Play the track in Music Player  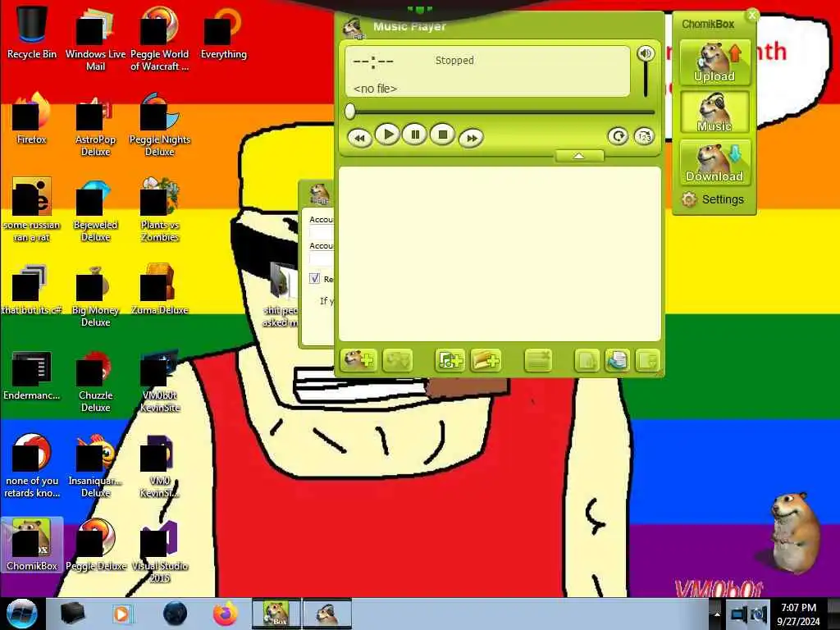(x=388, y=134)
